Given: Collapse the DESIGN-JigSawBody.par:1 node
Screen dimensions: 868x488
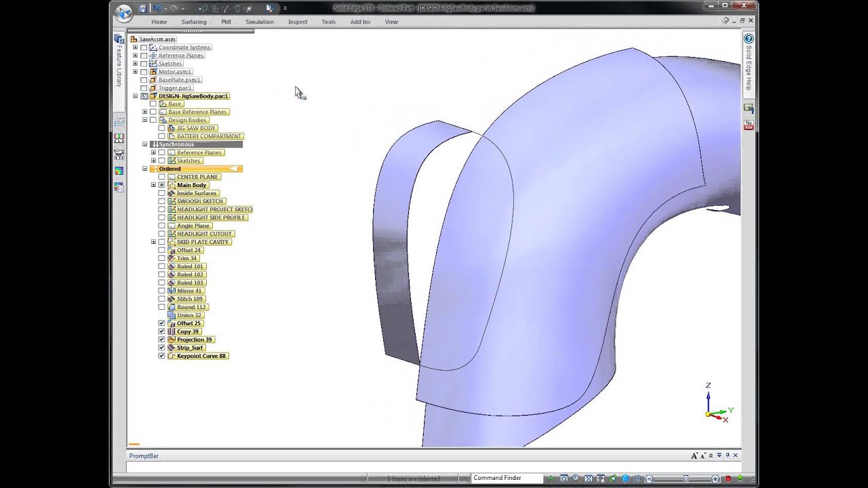Looking at the screenshot, I should click(x=135, y=96).
